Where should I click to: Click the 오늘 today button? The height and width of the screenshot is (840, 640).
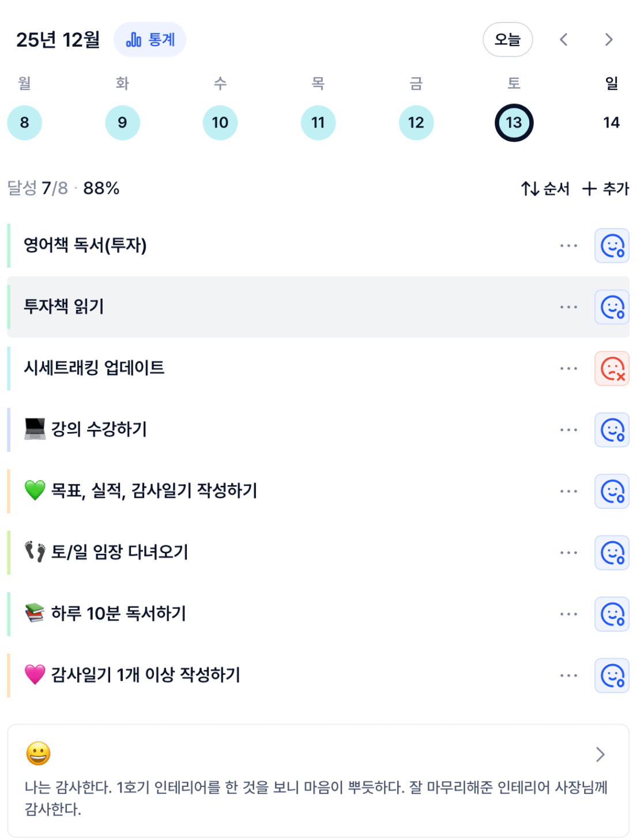tap(507, 40)
